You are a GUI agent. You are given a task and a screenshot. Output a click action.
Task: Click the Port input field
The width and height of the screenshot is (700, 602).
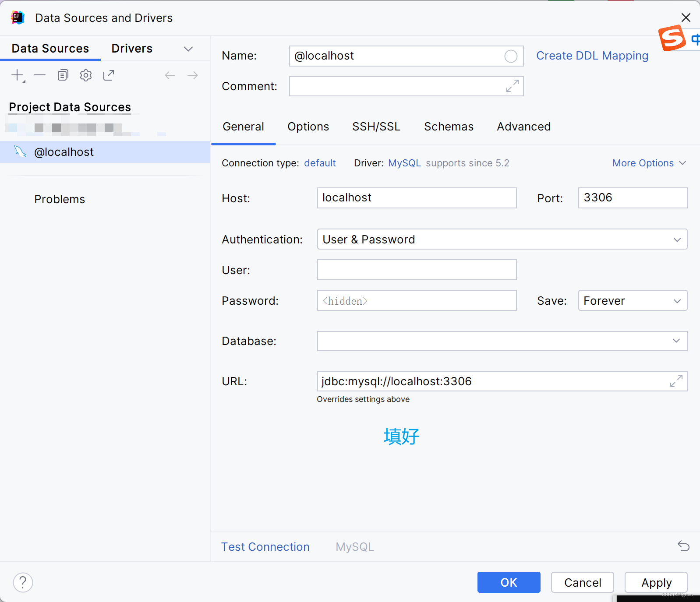[x=633, y=198]
